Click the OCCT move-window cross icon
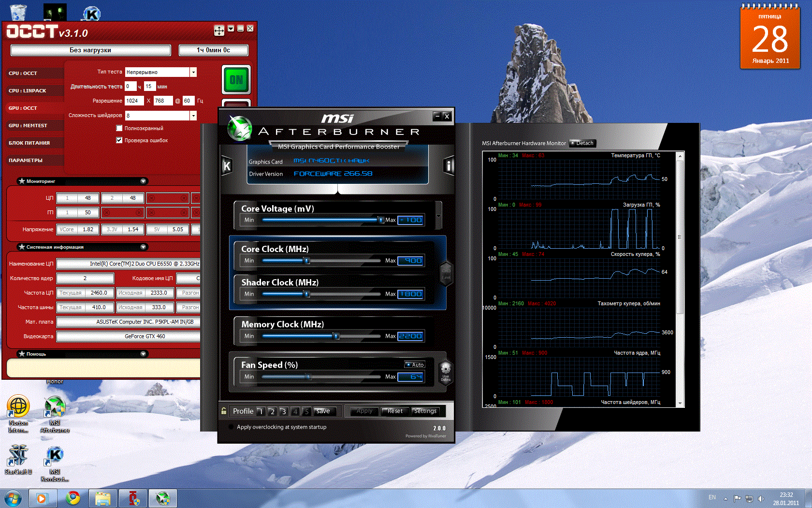This screenshot has width=812, height=508. pyautogui.click(x=219, y=31)
